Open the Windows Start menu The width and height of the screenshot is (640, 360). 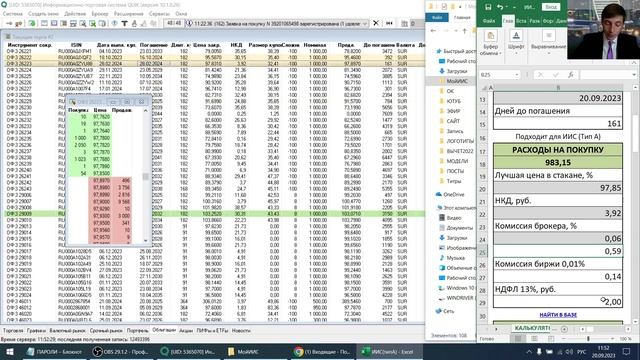9,351
